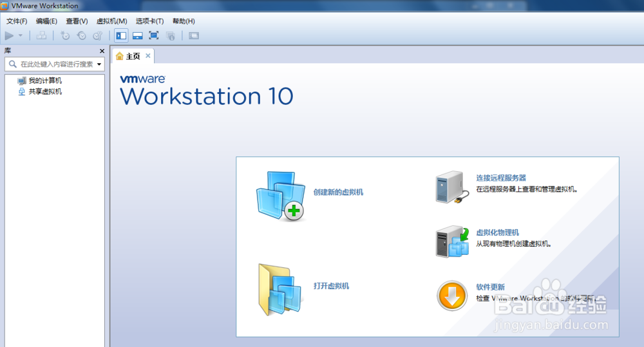Click the 连接远程服务器 link
The height and width of the screenshot is (347, 644).
[x=501, y=178]
